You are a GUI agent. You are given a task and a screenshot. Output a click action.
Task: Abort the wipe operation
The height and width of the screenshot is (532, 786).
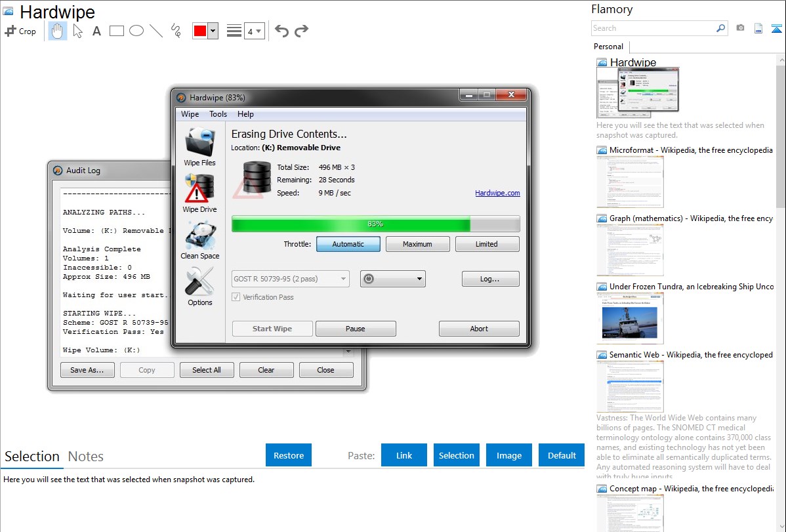(479, 329)
